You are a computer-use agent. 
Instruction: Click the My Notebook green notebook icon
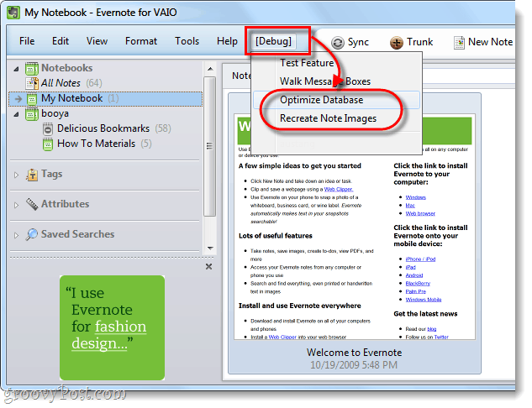point(32,98)
